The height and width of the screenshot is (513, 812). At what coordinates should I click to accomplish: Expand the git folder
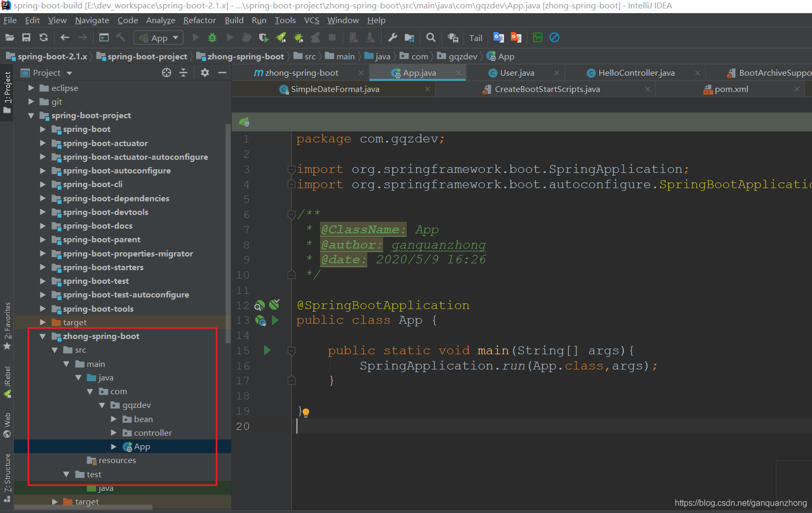[31, 101]
